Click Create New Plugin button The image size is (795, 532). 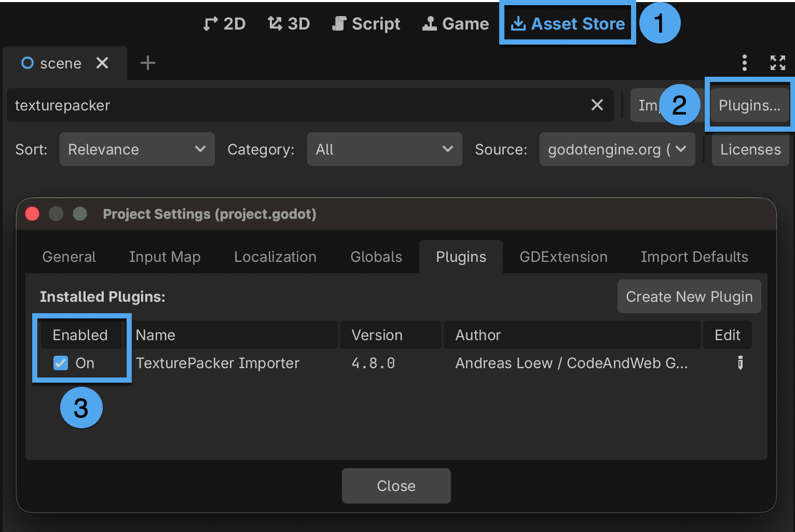tap(689, 297)
